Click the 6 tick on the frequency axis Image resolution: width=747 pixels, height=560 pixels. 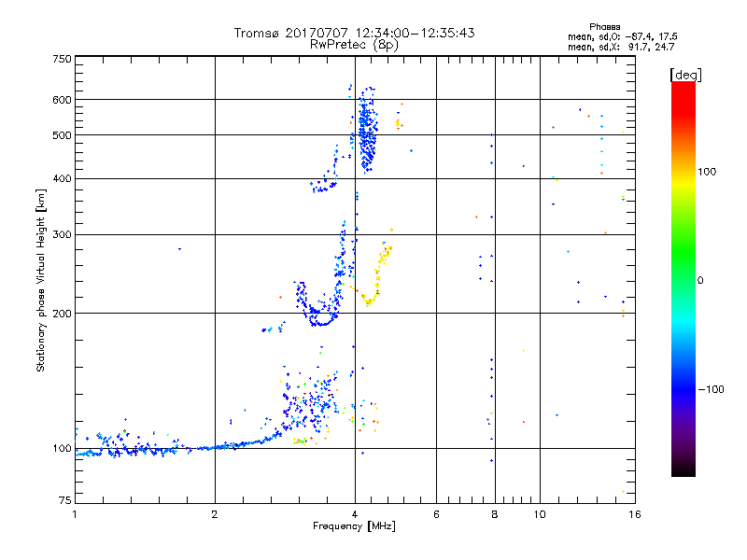click(x=436, y=514)
